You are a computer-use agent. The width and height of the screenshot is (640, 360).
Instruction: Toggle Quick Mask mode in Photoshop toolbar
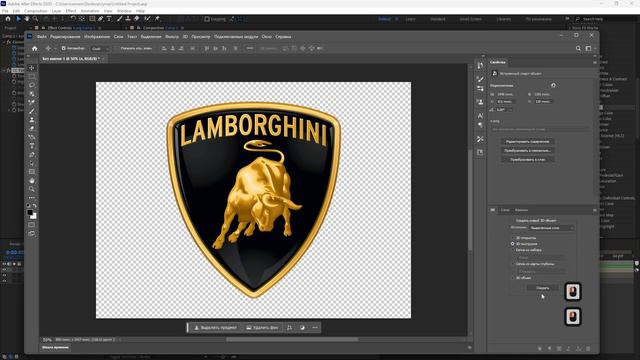pyautogui.click(x=32, y=225)
